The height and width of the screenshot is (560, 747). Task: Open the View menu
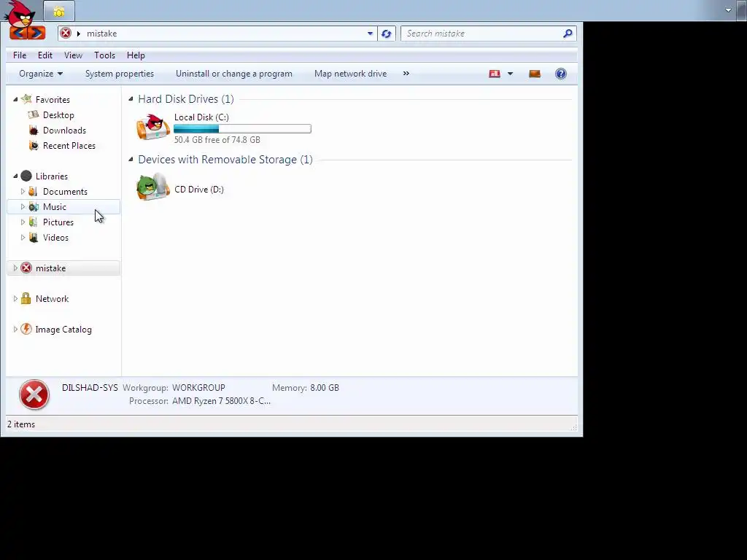[74, 55]
